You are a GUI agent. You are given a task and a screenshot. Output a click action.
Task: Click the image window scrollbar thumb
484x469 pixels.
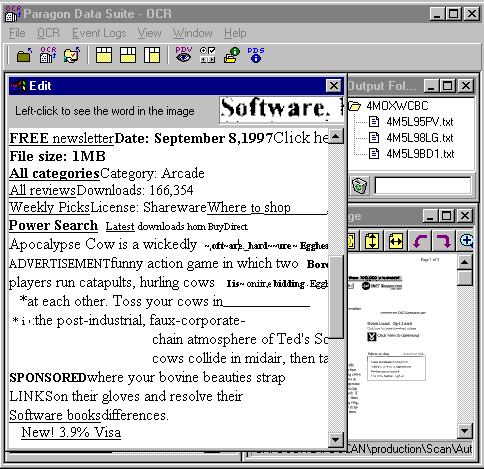click(465, 278)
